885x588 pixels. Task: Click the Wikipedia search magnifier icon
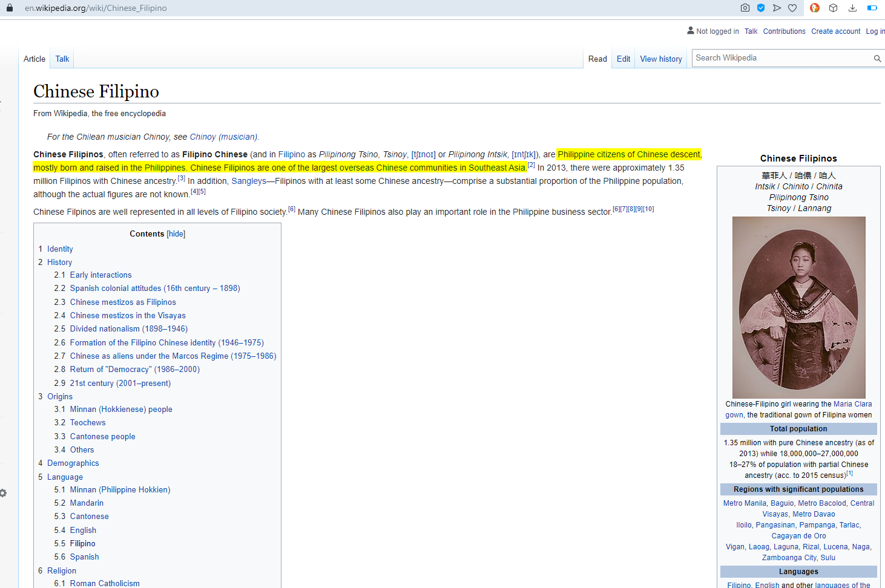(877, 59)
